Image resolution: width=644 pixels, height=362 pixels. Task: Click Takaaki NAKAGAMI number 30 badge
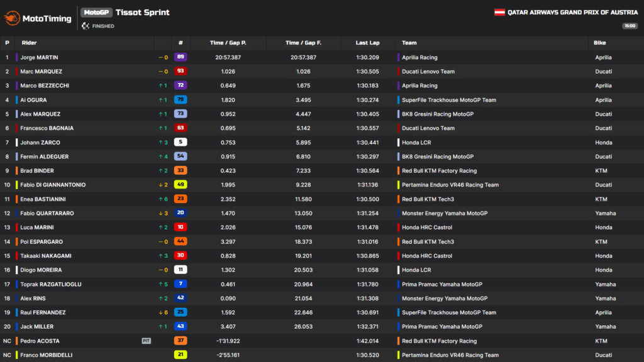[x=180, y=255]
